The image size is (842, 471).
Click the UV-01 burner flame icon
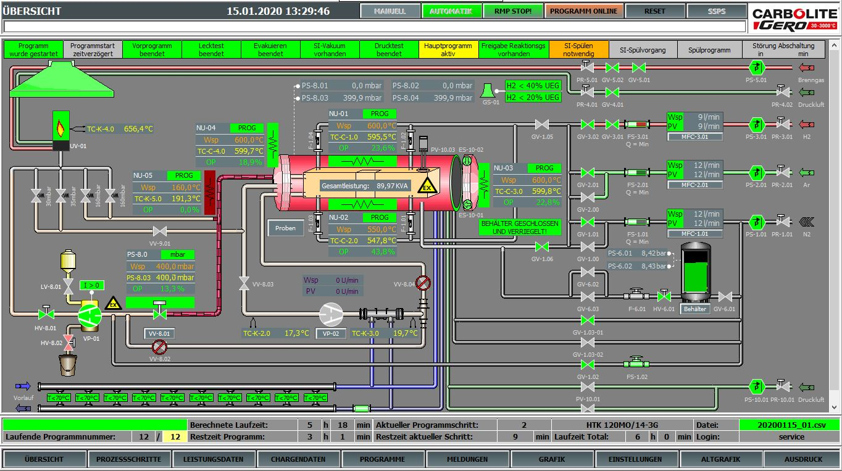click(62, 129)
